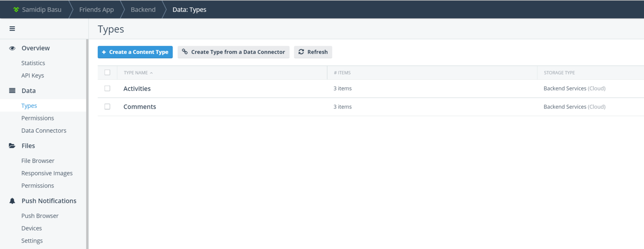Click Comments Backend Services (Cloud) cell

tap(574, 107)
